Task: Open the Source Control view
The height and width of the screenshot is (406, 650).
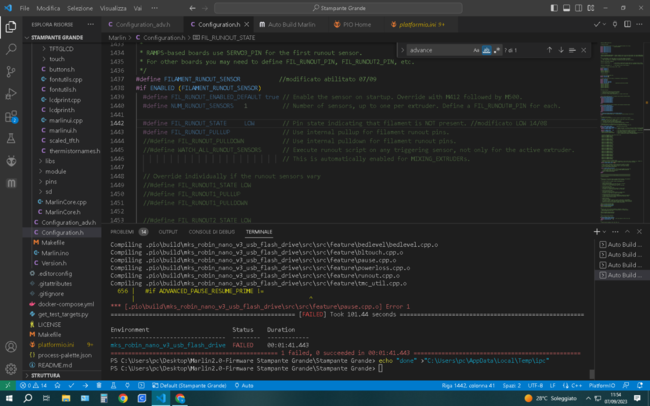Action: pos(11,72)
